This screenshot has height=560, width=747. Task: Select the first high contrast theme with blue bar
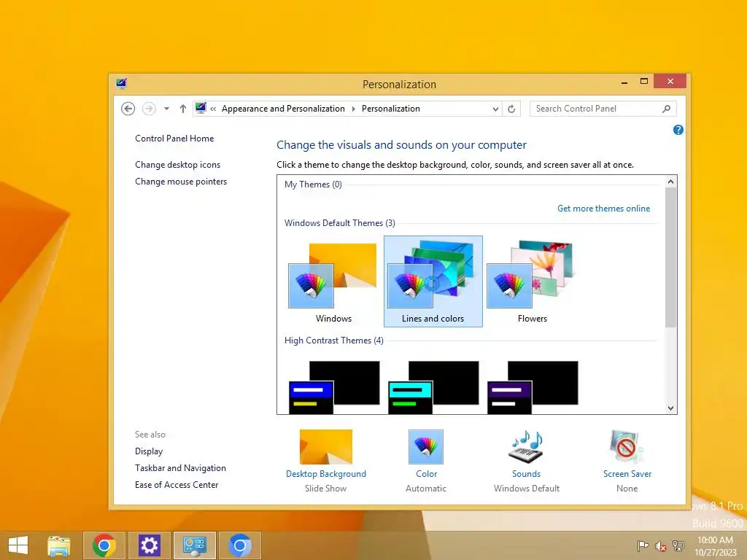click(333, 387)
